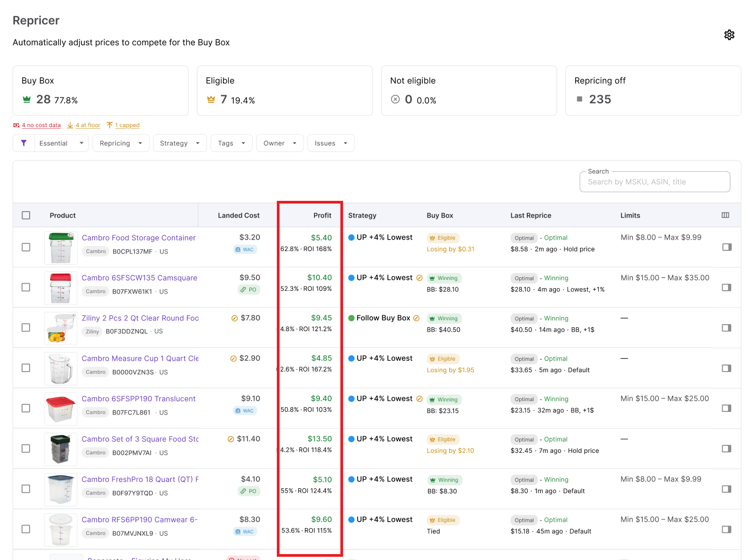Click Eligible badge on Cambro Food Storage row

point(443,238)
